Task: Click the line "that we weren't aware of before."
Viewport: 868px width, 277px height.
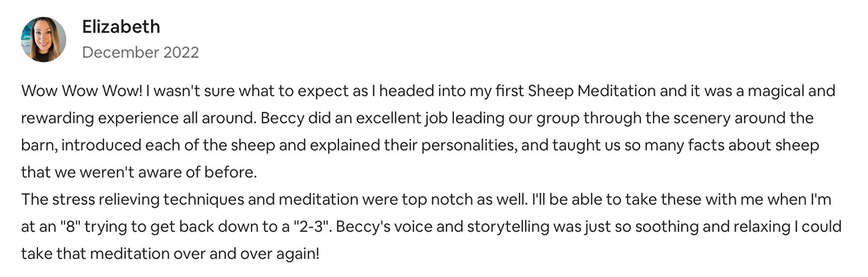Action: (138, 172)
